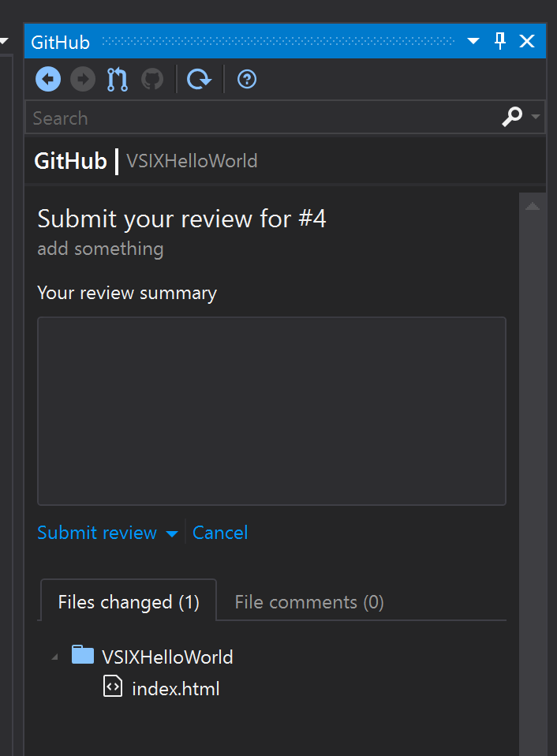Expand the Submit review dropdown arrow

tap(171, 533)
